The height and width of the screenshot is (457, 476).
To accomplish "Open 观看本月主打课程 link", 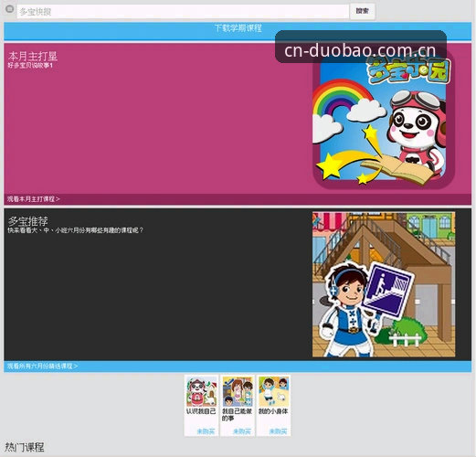I will tap(34, 199).
